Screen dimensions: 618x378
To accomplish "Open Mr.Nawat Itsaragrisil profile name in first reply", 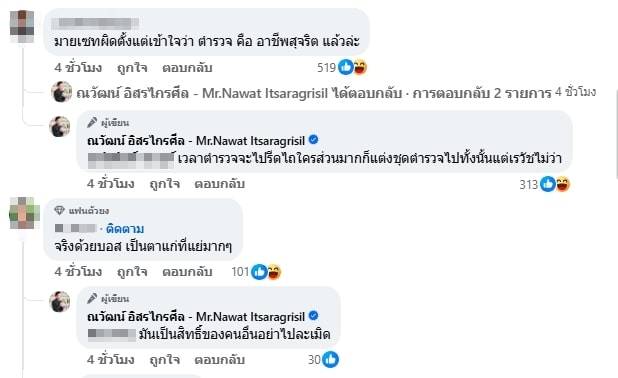I will pyautogui.click(x=196, y=141).
